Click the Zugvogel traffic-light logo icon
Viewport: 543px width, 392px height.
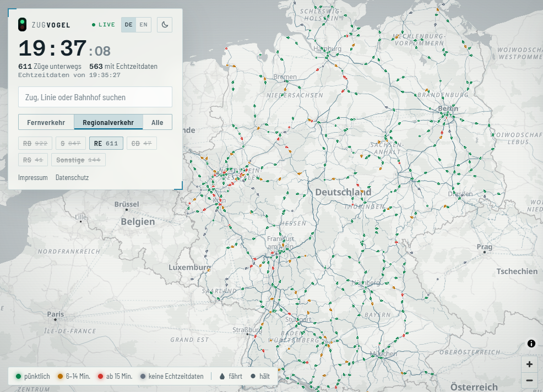(22, 25)
